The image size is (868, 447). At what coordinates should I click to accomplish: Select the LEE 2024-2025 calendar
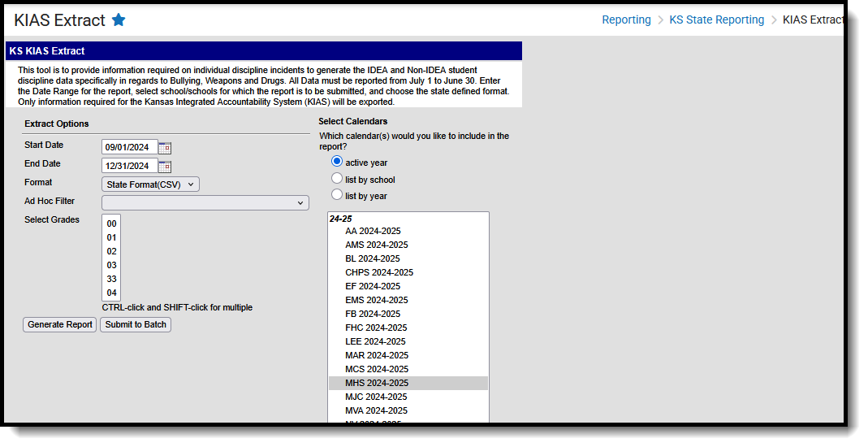(408, 342)
